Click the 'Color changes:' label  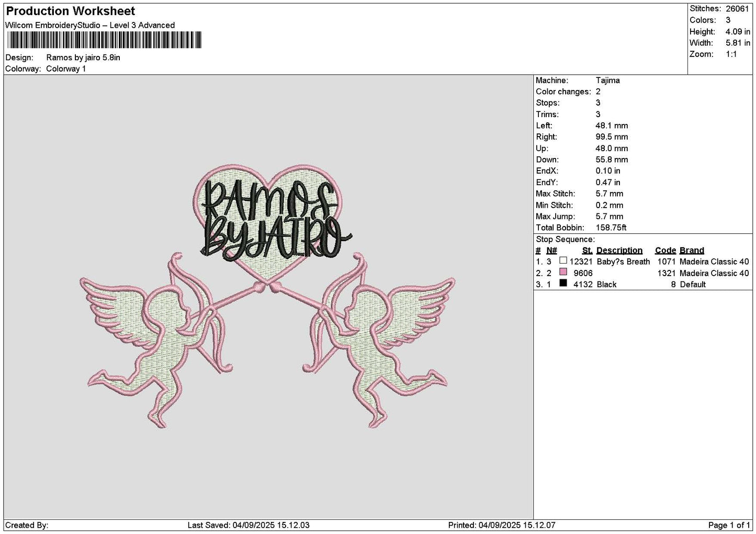point(563,92)
